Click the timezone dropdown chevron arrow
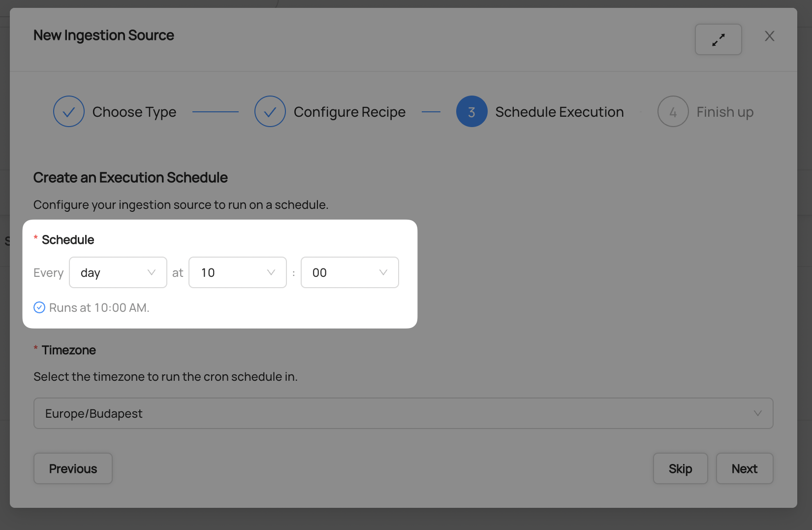 (x=758, y=413)
